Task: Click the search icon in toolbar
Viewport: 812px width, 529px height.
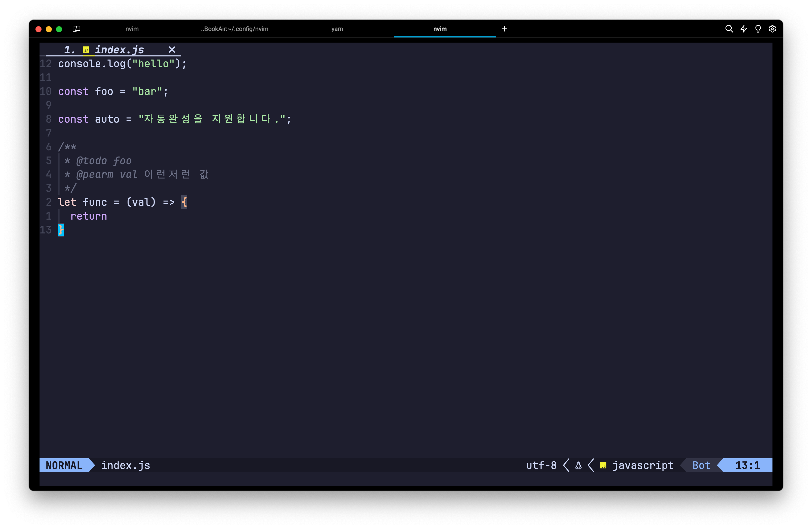Action: pos(729,28)
